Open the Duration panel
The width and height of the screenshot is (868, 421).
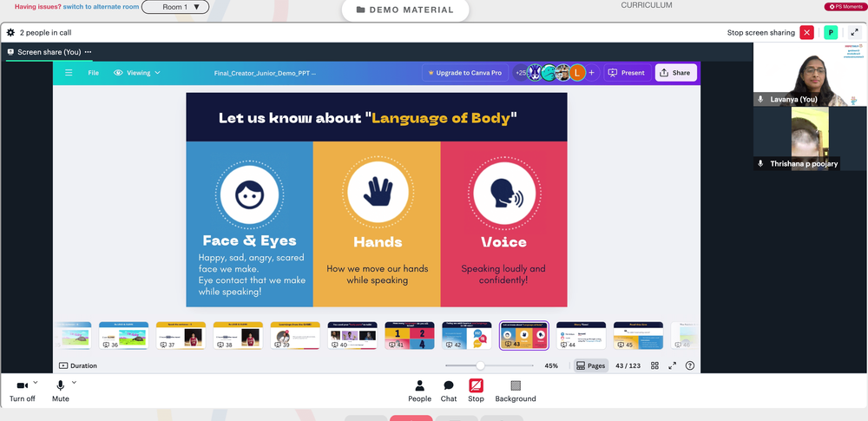pyautogui.click(x=77, y=365)
